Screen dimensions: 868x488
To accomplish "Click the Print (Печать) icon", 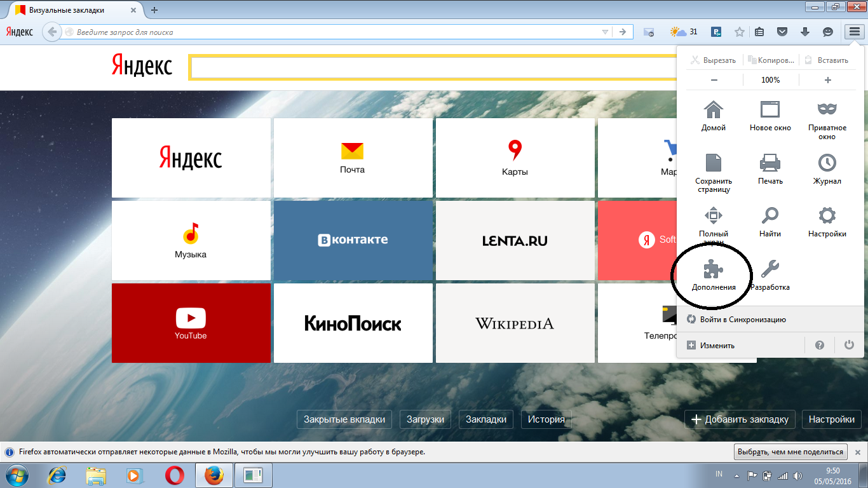I will [x=770, y=162].
